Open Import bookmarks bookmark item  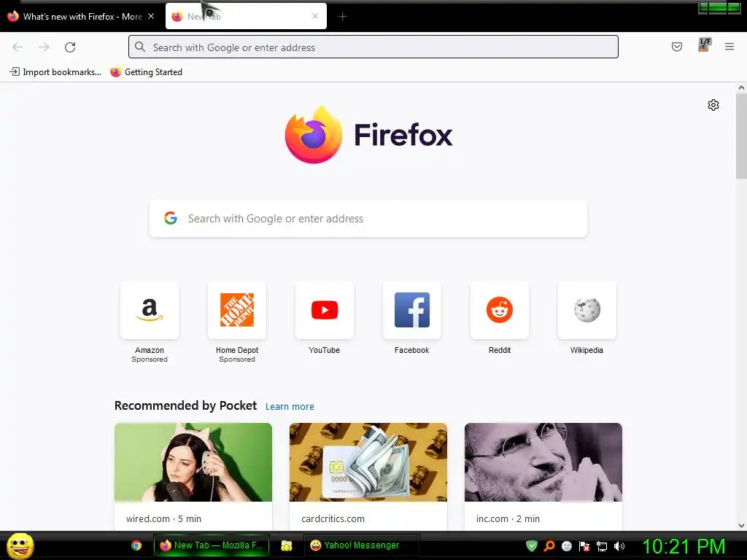[55, 72]
